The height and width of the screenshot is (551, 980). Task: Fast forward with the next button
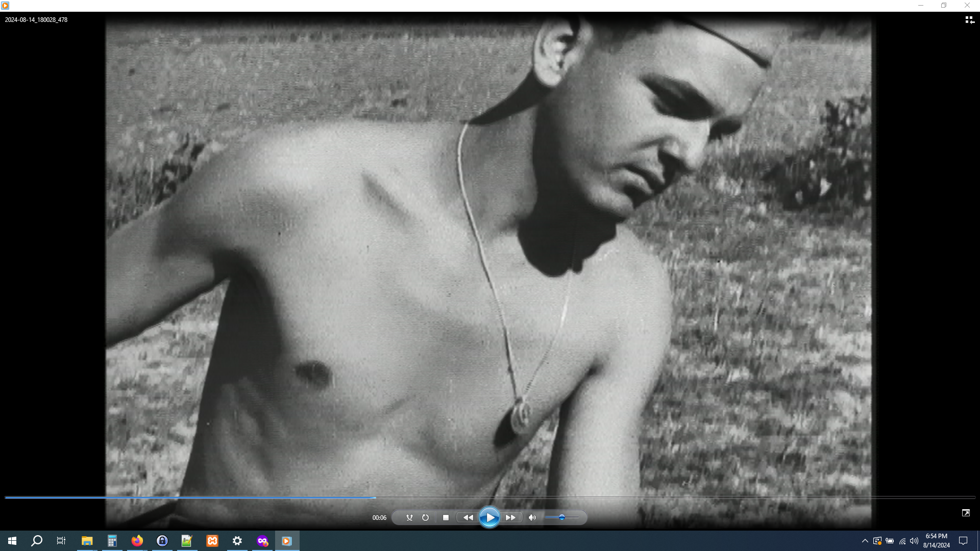(510, 517)
